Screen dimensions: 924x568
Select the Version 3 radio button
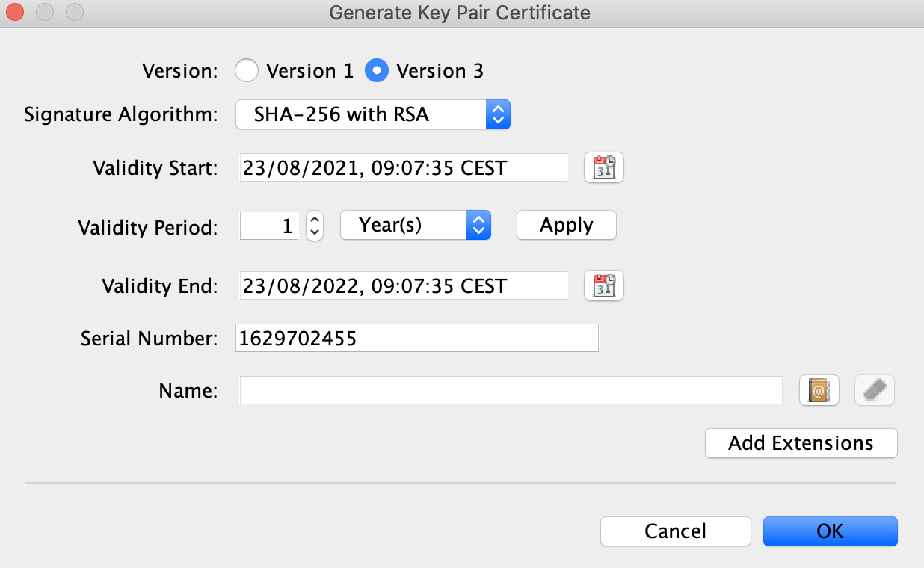coord(377,70)
